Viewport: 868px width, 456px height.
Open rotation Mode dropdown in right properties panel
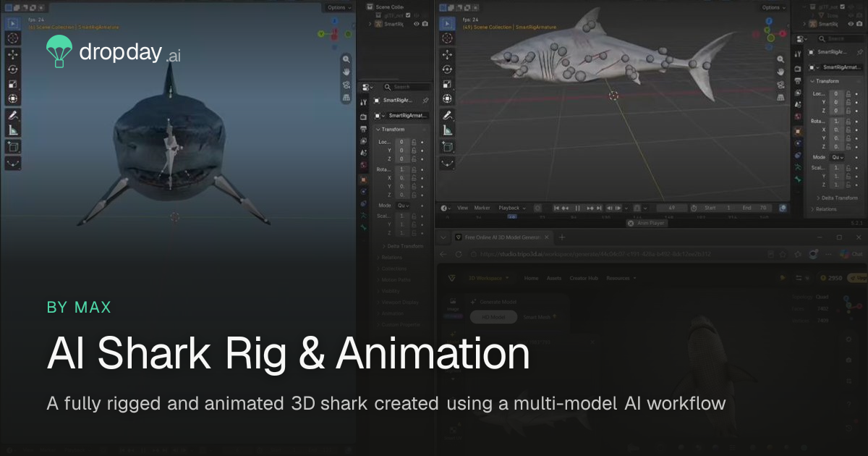tap(838, 157)
